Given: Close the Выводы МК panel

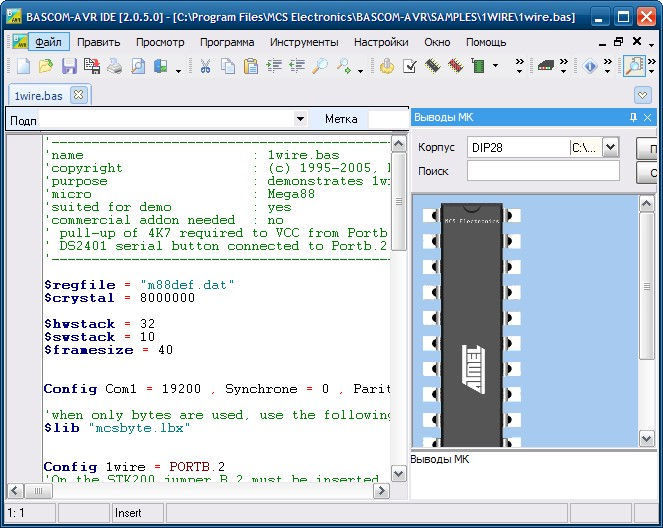Looking at the screenshot, I should (647, 118).
